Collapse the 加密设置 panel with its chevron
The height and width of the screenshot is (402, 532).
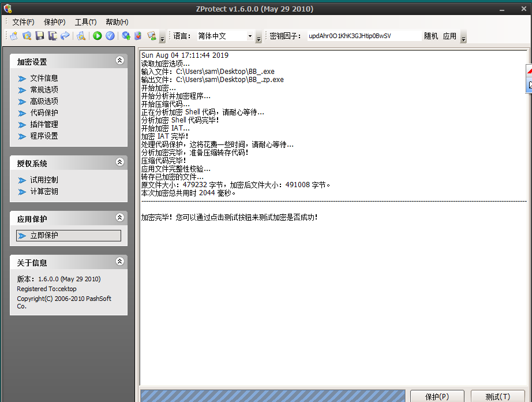[x=119, y=60]
